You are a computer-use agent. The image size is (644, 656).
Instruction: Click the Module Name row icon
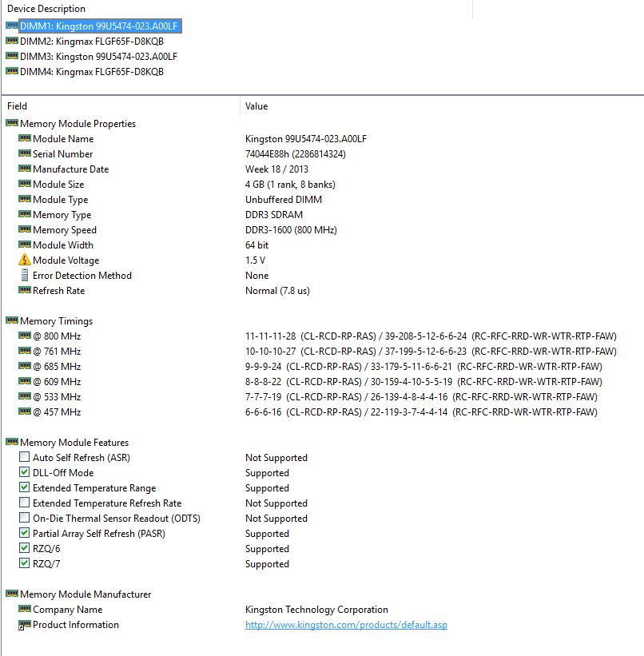tap(25, 138)
